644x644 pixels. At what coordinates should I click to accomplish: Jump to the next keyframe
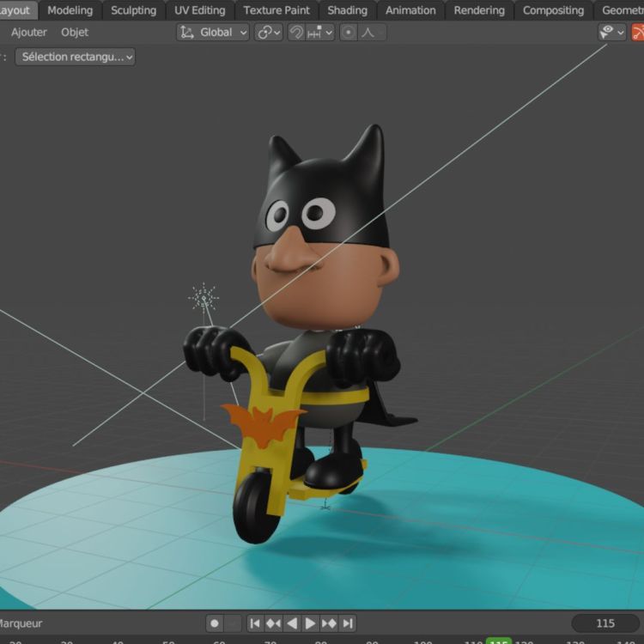[329, 623]
